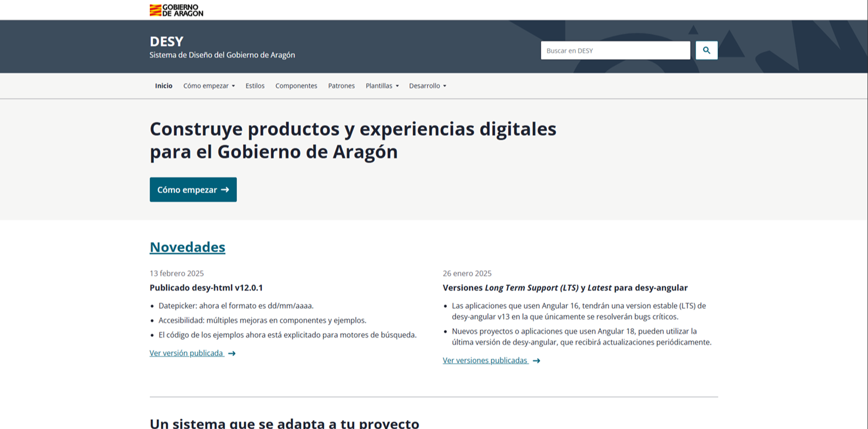Expand the Plantillas dropdown menu
This screenshot has width=868, height=429.
click(x=382, y=86)
